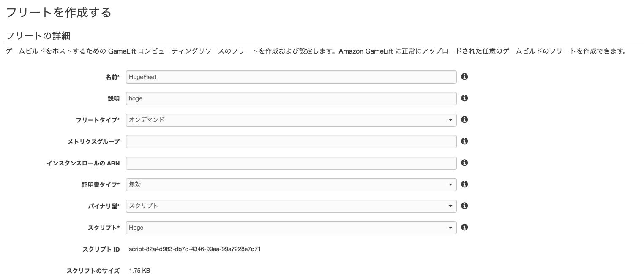Click inside the 名前 field containing HogeFleet
Image resolution: width=644 pixels, height=279 pixels.
(291, 77)
